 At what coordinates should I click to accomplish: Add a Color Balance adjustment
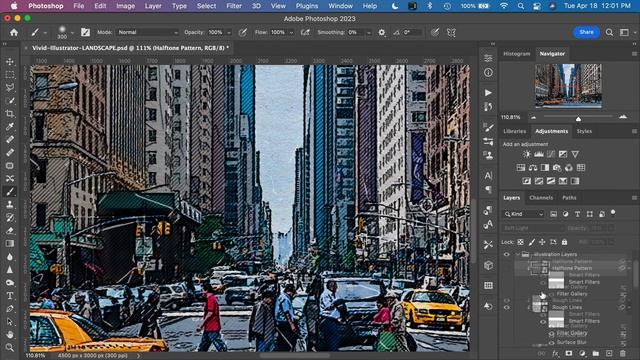click(x=533, y=168)
